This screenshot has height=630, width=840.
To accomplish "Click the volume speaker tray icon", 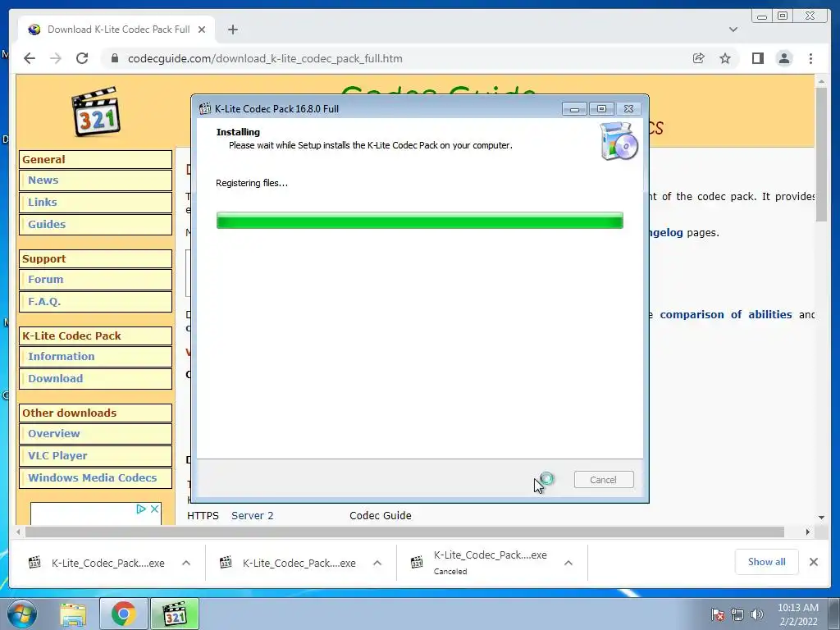I will point(757,614).
